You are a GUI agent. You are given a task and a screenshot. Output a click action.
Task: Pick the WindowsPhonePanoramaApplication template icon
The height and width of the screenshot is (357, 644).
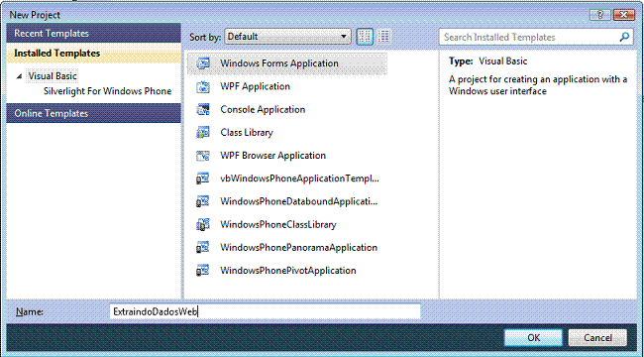click(x=203, y=248)
